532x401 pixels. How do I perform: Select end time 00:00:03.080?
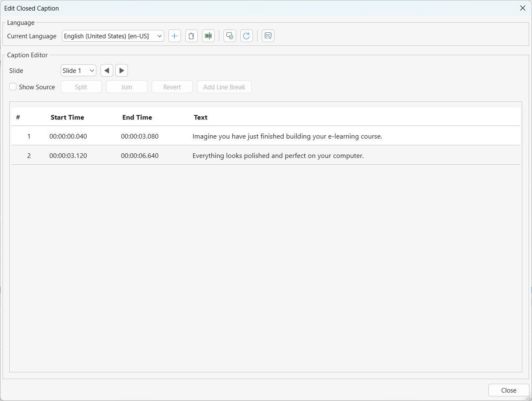click(140, 136)
